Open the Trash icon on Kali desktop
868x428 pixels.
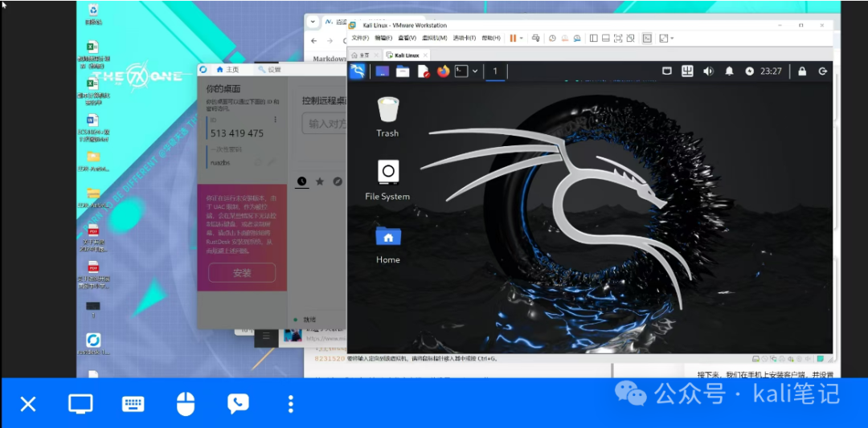[x=387, y=116]
